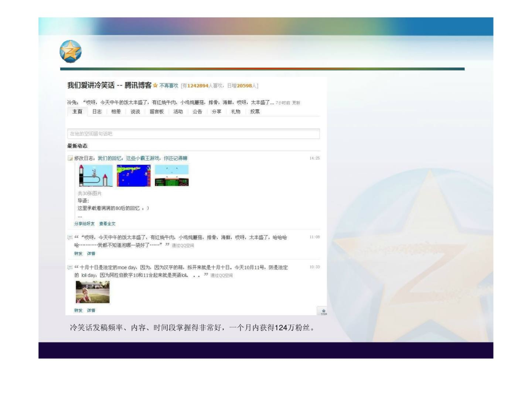532x399 pixels.
Task: Click the speech bubble icon beside the 11:08 post
Action: [x=70, y=237]
